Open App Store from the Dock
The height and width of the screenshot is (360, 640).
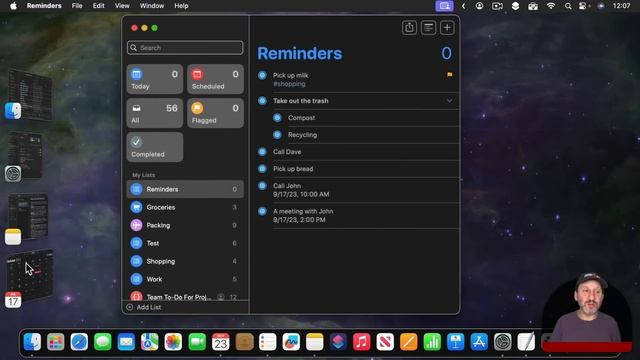[x=479, y=342]
